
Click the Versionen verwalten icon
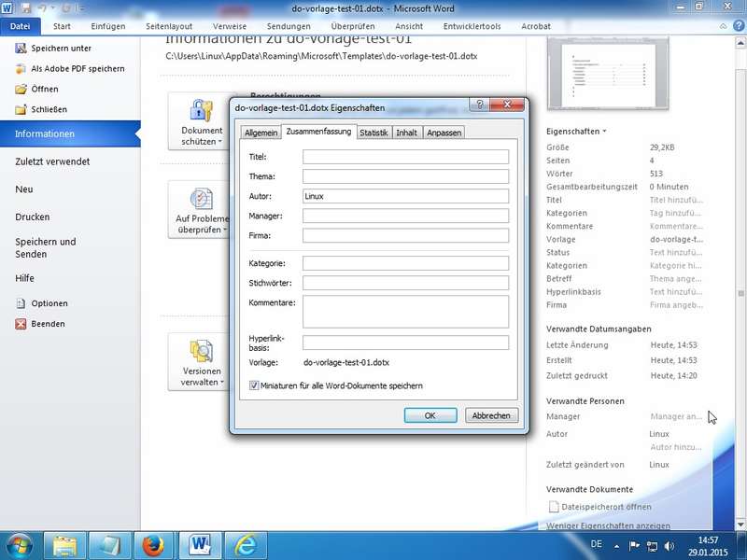tap(202, 352)
